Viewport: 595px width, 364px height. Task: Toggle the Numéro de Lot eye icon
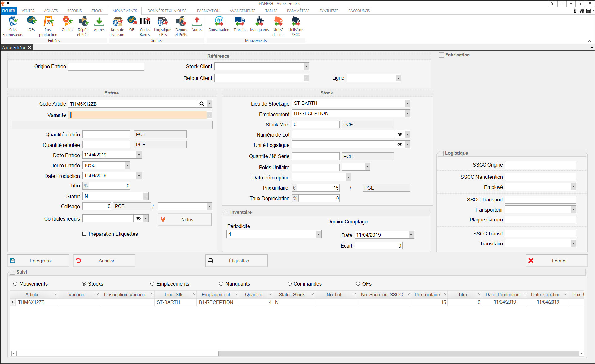tap(400, 134)
